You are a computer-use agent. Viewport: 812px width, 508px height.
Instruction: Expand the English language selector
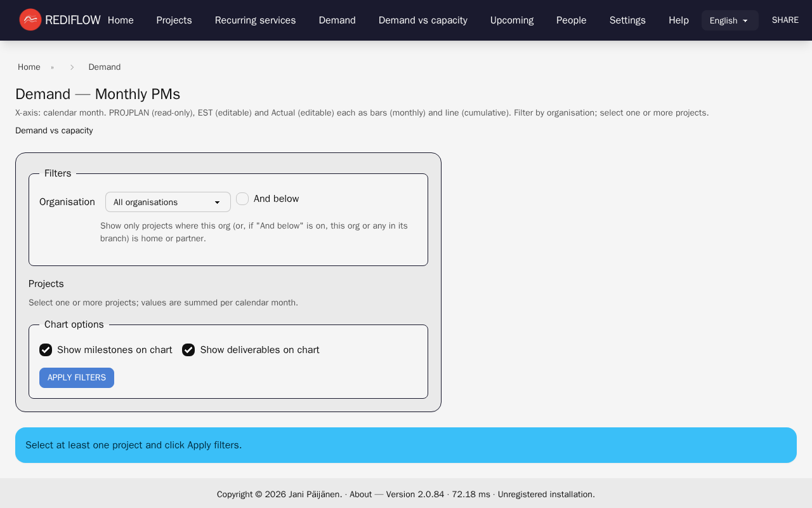click(730, 20)
